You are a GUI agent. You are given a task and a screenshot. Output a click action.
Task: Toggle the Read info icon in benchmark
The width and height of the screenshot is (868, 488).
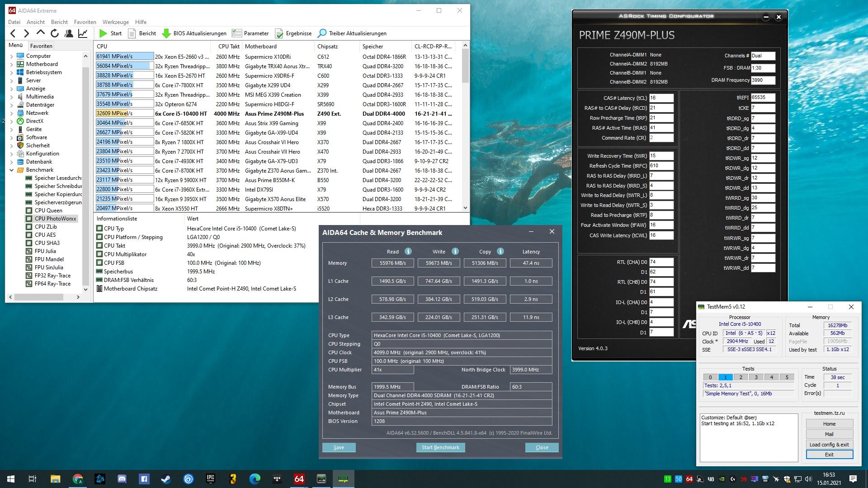click(406, 251)
